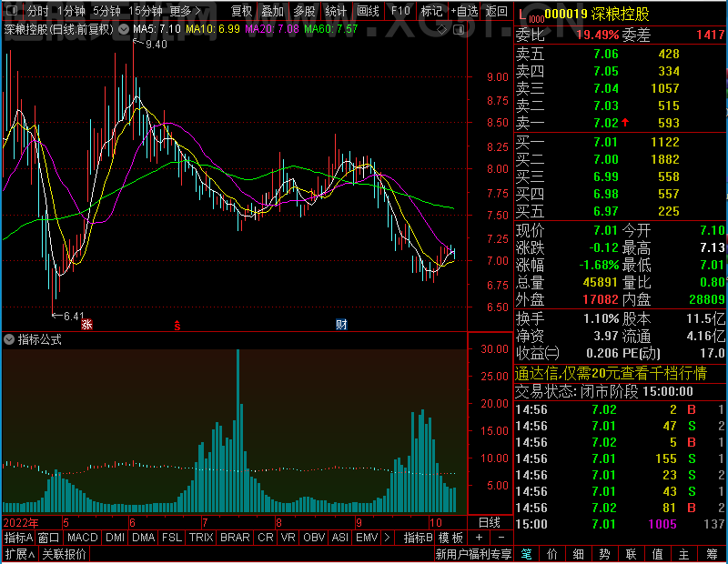Open the F10 company info

click(x=400, y=11)
